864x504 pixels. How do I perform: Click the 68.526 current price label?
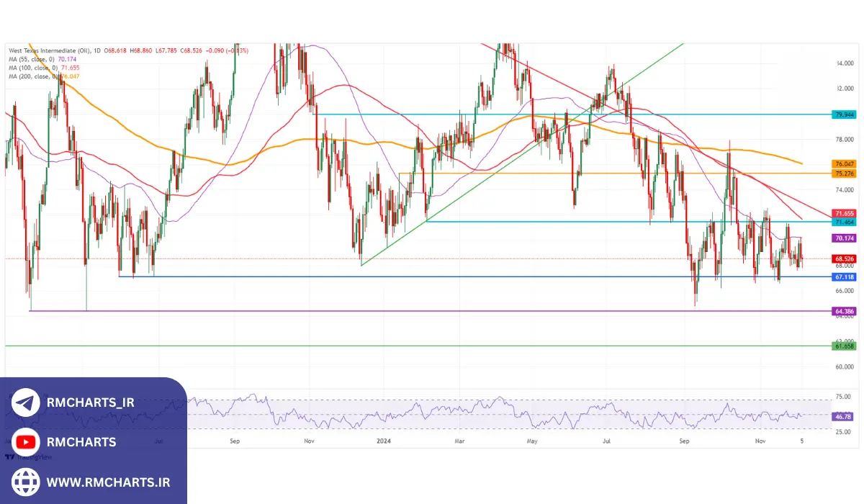pyautogui.click(x=843, y=258)
